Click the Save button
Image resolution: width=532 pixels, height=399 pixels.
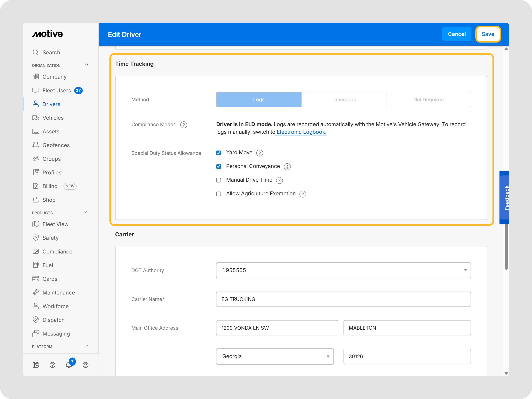tap(488, 34)
